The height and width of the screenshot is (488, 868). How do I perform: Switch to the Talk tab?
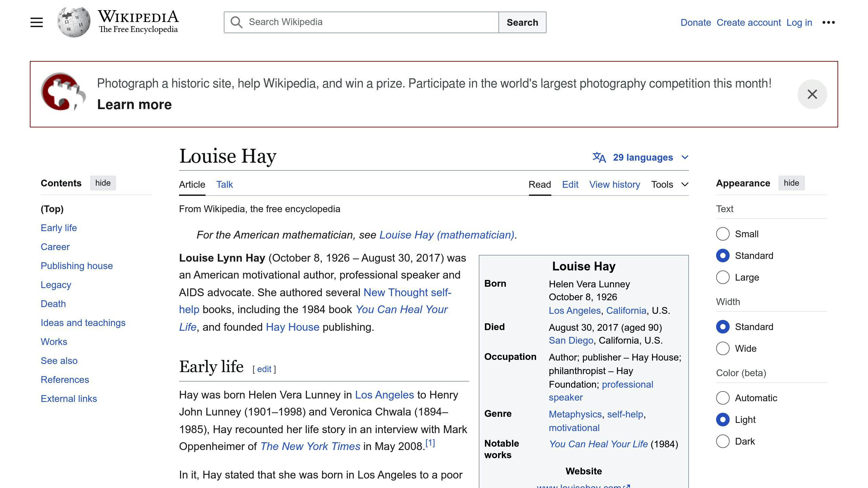tap(224, 184)
